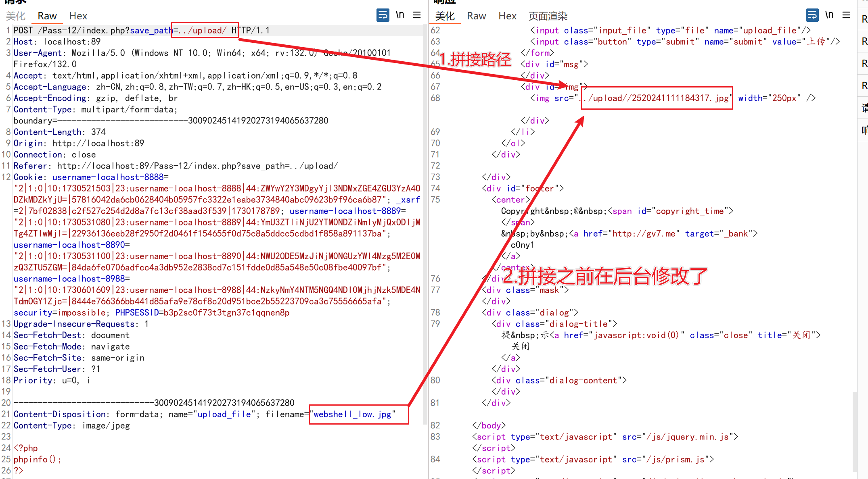The image size is (868, 479).
Task: Click the <?php opening tag line
Action: pyautogui.click(x=26, y=448)
